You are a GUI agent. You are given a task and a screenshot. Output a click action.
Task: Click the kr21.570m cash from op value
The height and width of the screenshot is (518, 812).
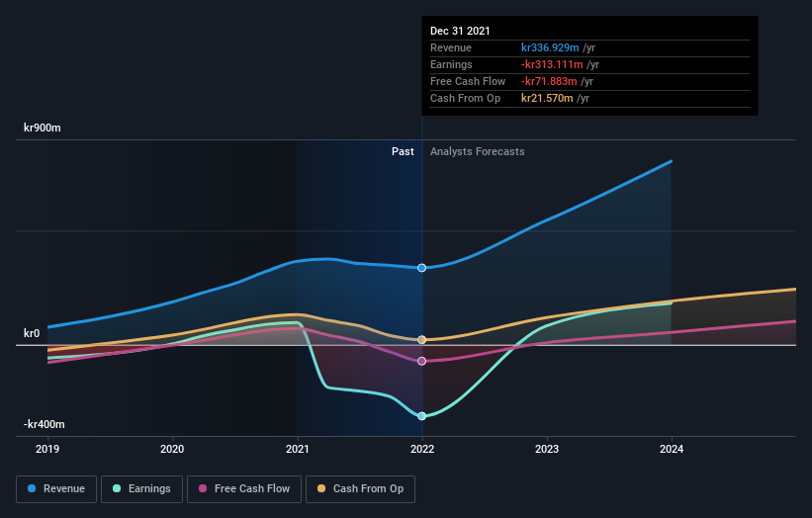tap(547, 98)
